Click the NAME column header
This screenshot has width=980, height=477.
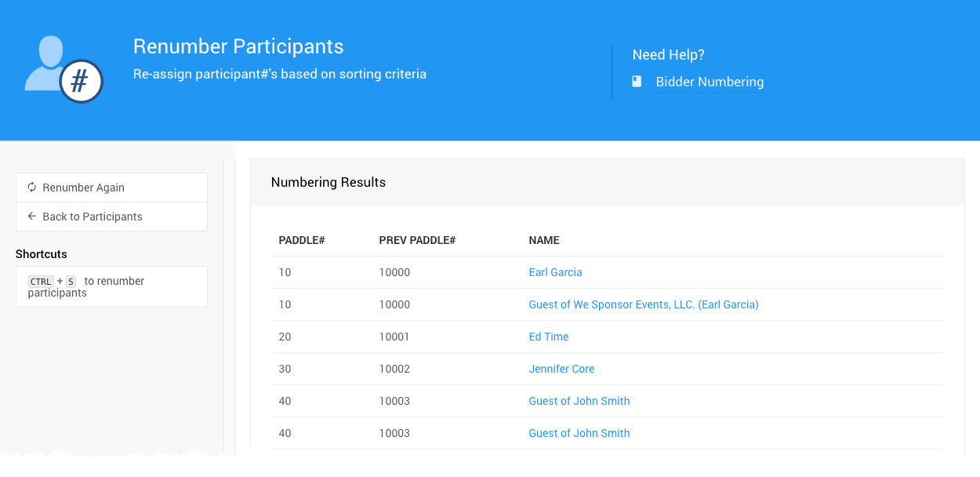[544, 240]
